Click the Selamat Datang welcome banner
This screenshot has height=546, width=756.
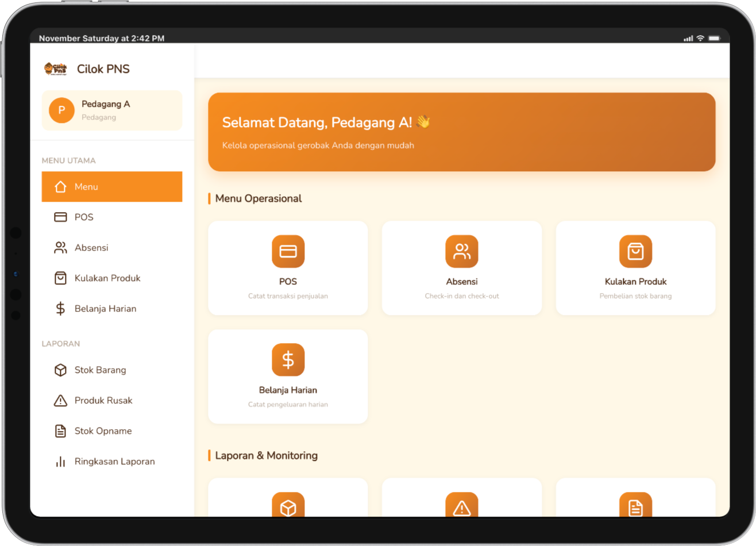tap(461, 132)
